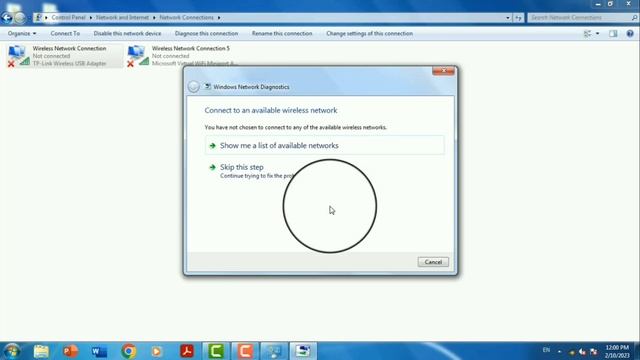
Task: Open the view options dropdown arrow
Action: pyautogui.click(x=598, y=33)
